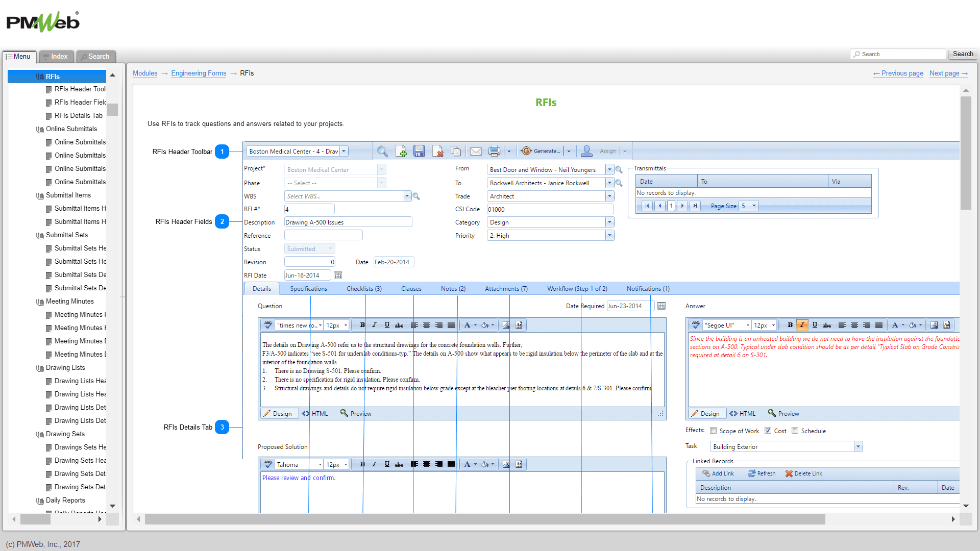
Task: Switch Question editor to HTML view
Action: [315, 414]
